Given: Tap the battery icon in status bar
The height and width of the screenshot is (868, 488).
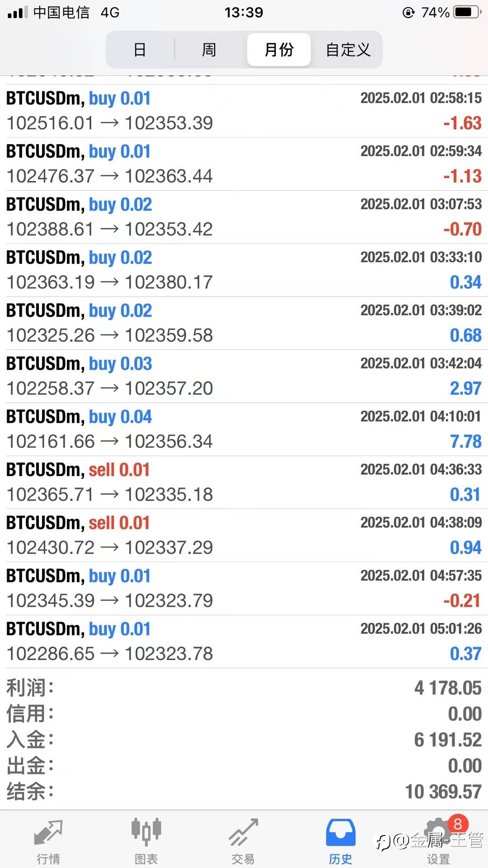Looking at the screenshot, I should tap(467, 12).
